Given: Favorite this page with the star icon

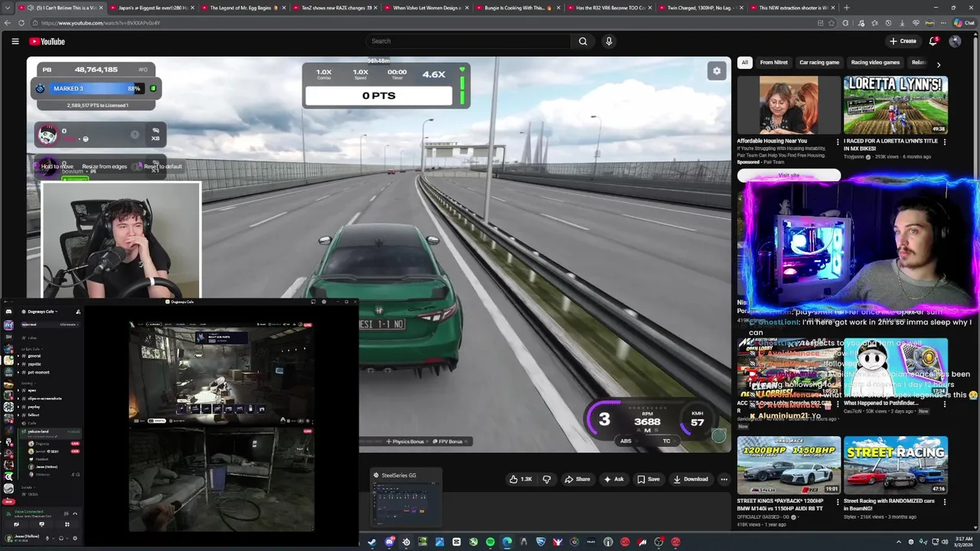Looking at the screenshot, I should click(x=831, y=23).
